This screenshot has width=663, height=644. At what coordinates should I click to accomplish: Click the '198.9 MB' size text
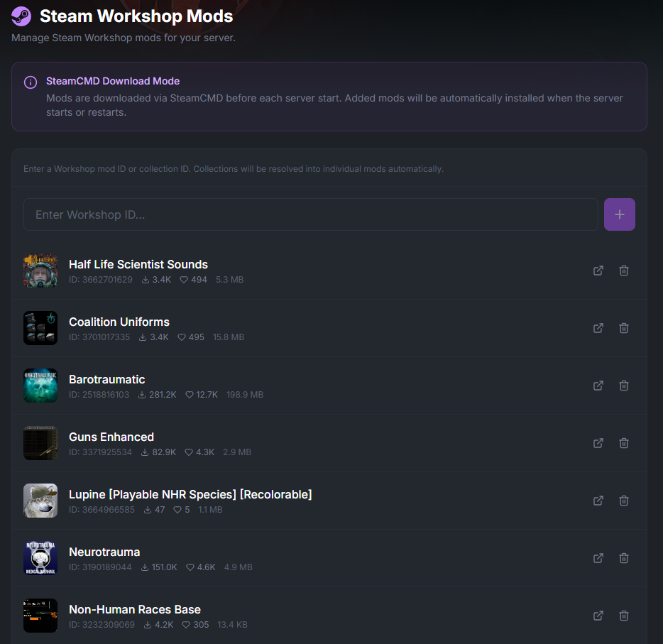245,395
